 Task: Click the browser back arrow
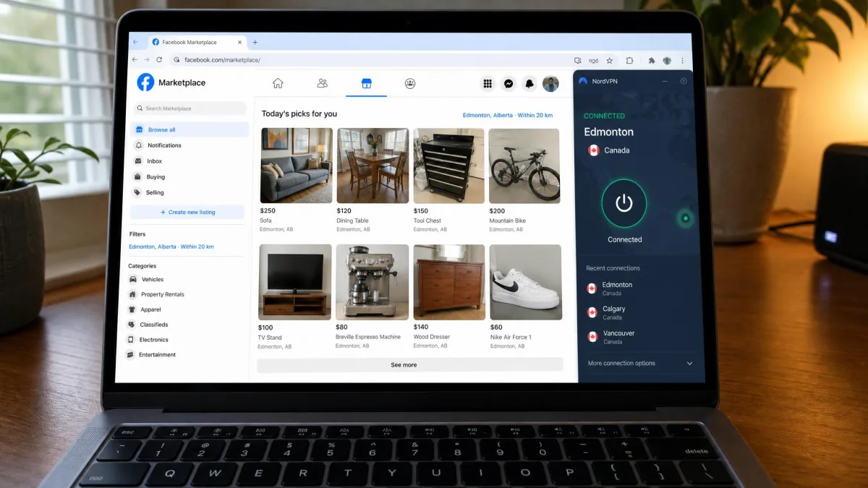tap(135, 60)
